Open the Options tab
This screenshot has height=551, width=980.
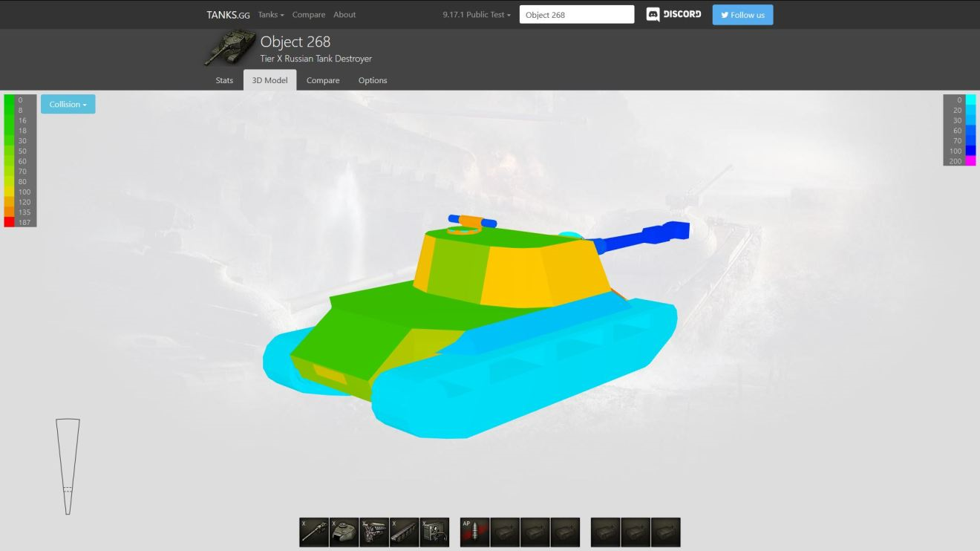pyautogui.click(x=373, y=80)
